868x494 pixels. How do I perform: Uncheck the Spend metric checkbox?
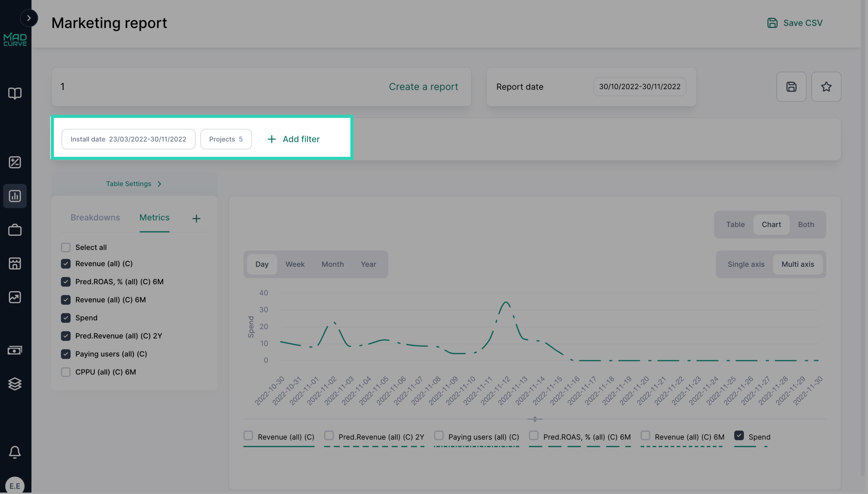(66, 318)
